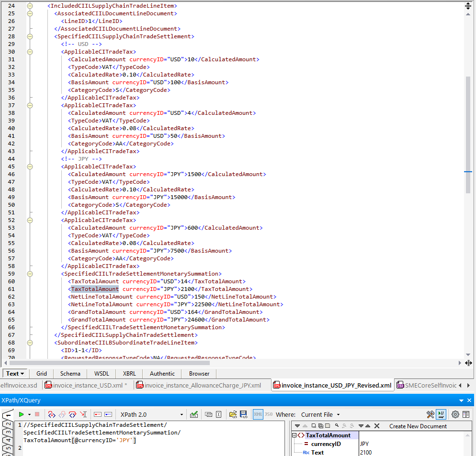The width and height of the screenshot is (476, 456).
Task: Click collapse results down-triangle icon
Action: coord(361,426)
